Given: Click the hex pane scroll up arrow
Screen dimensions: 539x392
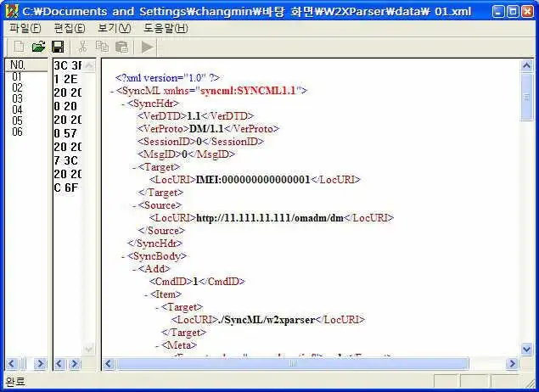Looking at the screenshot, I should coord(88,65).
